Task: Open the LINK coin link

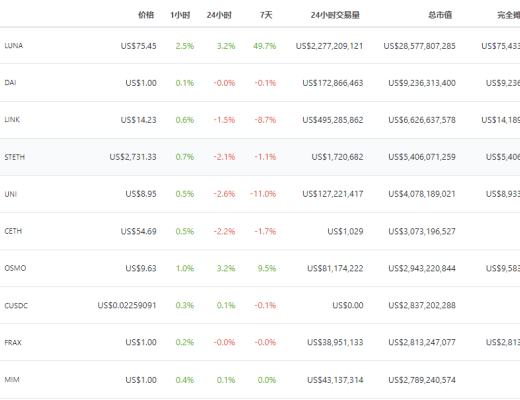Action: (x=12, y=120)
